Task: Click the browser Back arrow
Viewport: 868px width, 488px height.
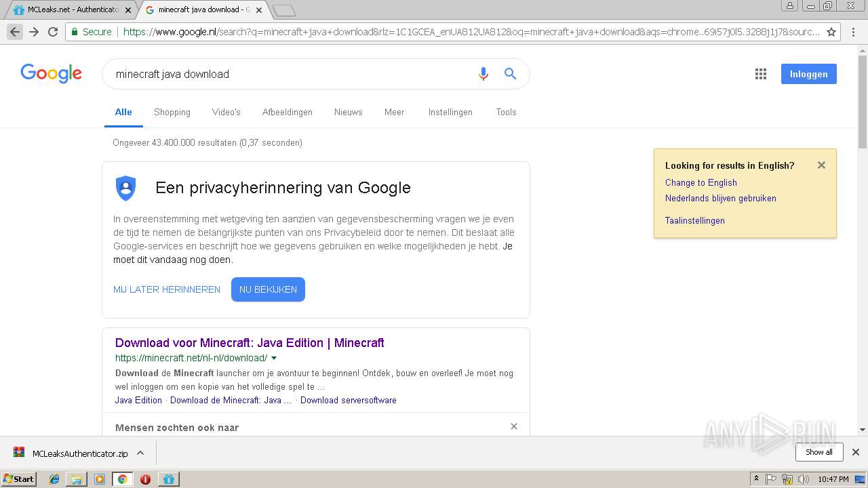Action: coord(15,32)
